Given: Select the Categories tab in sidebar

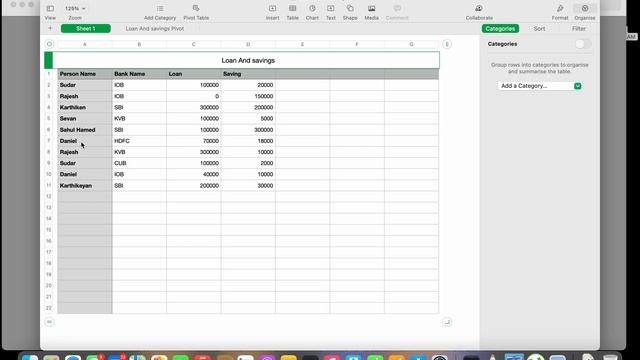Looking at the screenshot, I should (x=500, y=29).
